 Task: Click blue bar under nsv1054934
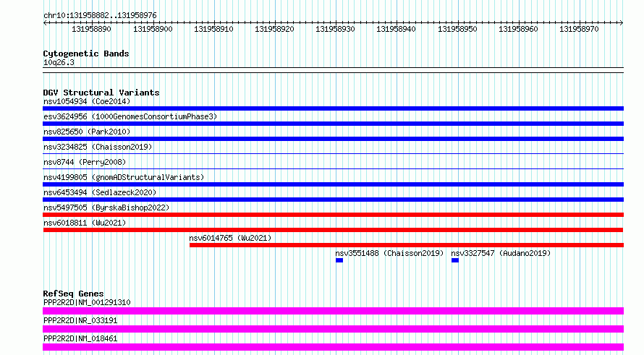[333, 108]
